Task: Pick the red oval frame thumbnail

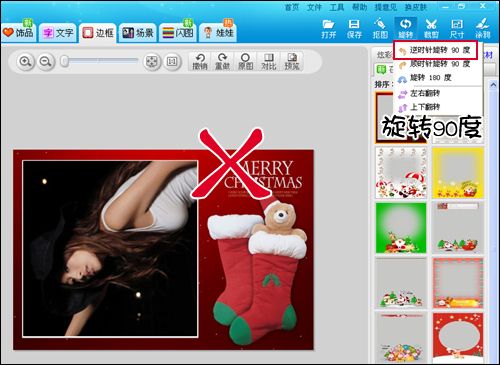Action: point(458,337)
